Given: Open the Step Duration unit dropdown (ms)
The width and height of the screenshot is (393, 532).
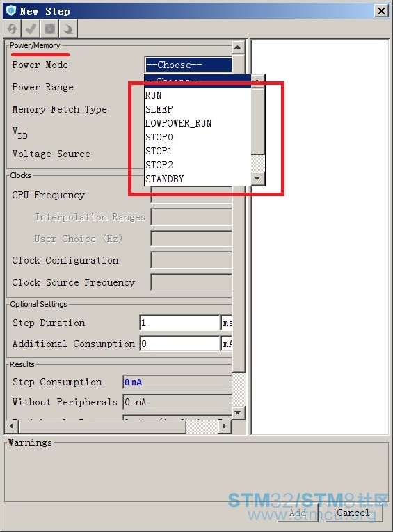Looking at the screenshot, I should click(227, 323).
